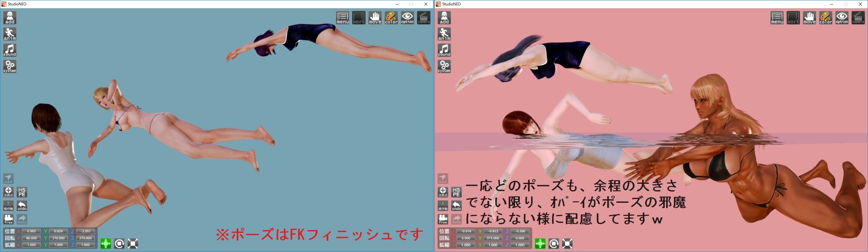This screenshot has width=868, height=252.
Task: Close the pink StudioNEO window
Action: point(860,4)
